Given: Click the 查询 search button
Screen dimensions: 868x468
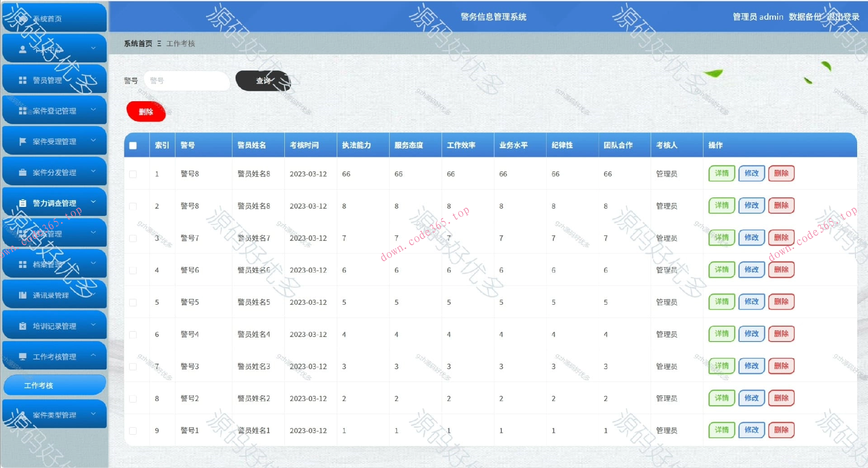Looking at the screenshot, I should click(x=263, y=81).
